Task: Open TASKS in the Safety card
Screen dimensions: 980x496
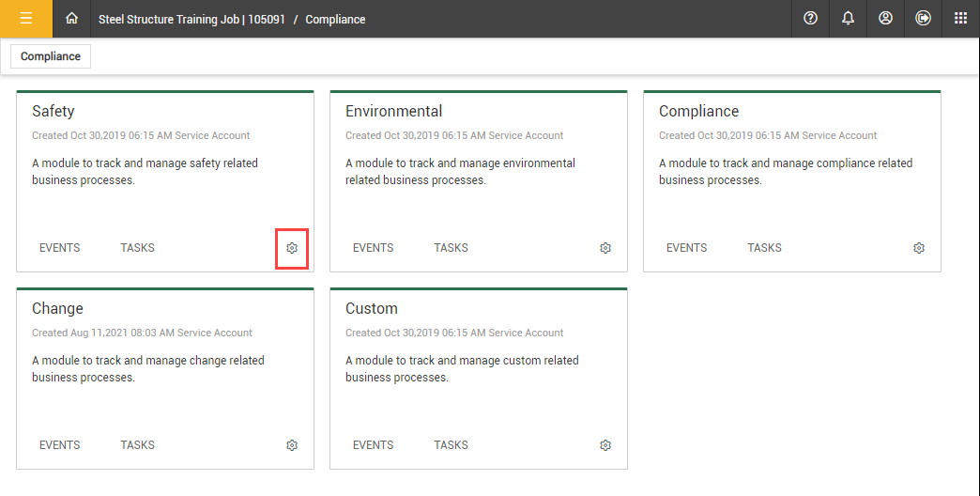Action: point(137,248)
